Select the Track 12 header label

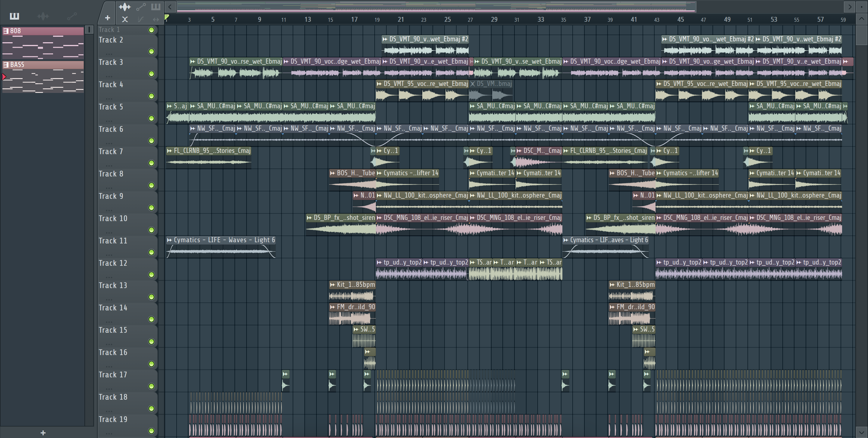(113, 263)
